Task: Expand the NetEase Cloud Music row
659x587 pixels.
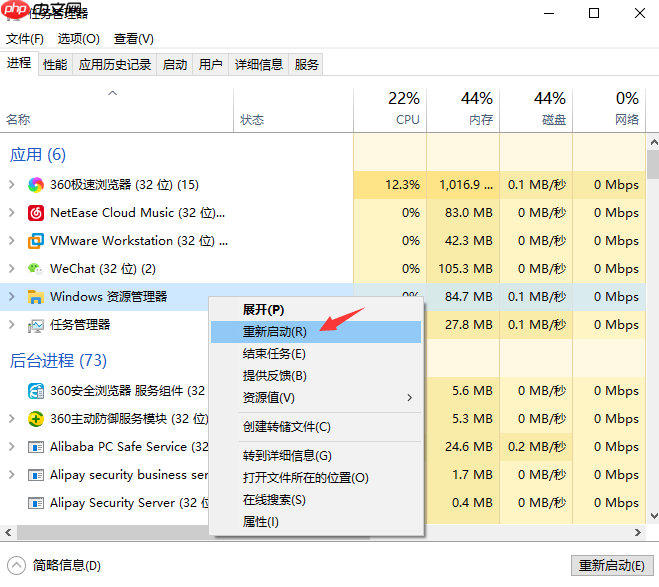Action: tap(12, 213)
